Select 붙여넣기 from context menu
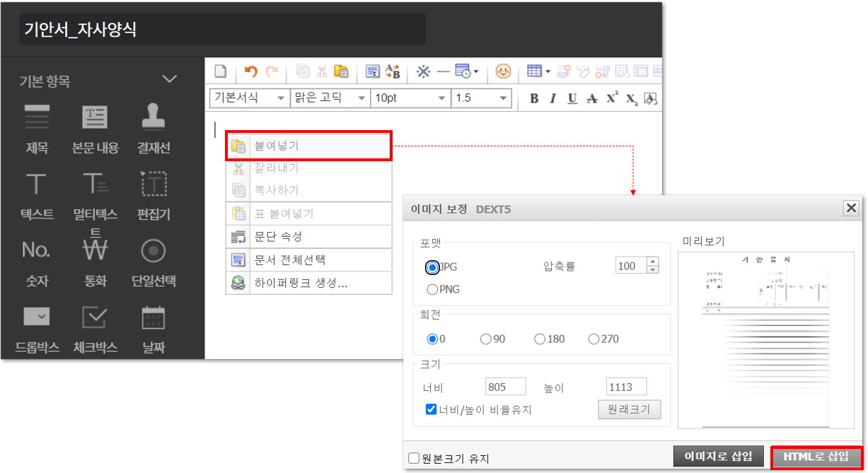868x473 pixels. pos(308,146)
